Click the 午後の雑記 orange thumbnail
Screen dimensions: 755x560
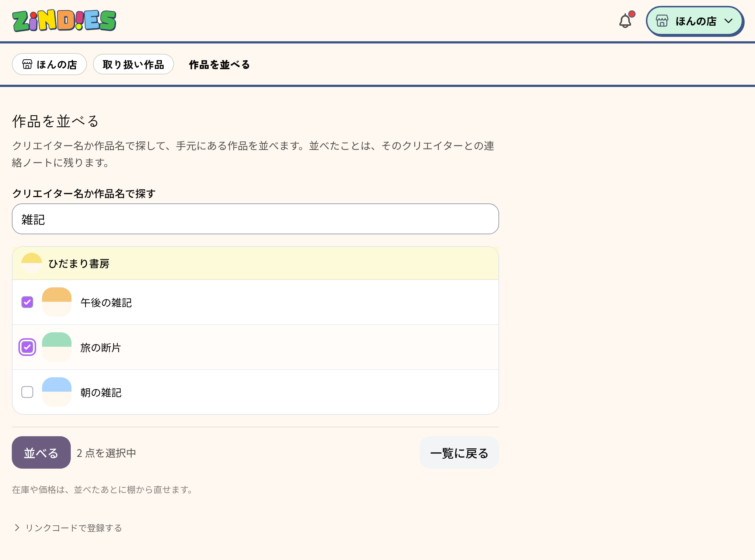pyautogui.click(x=57, y=302)
